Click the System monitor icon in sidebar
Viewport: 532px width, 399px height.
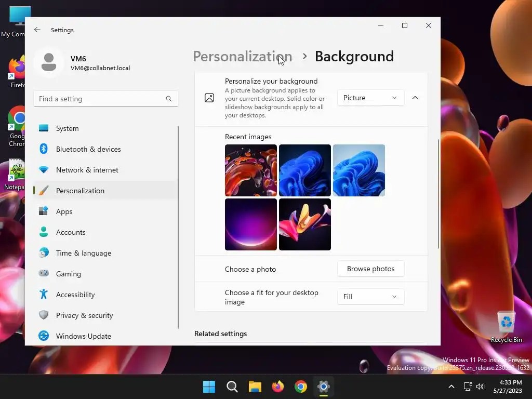point(44,128)
